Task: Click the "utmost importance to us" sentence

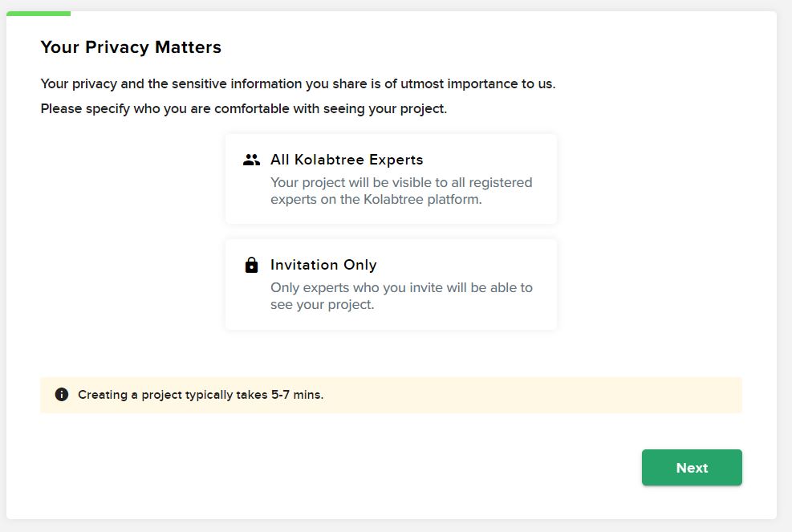Action: [298, 83]
